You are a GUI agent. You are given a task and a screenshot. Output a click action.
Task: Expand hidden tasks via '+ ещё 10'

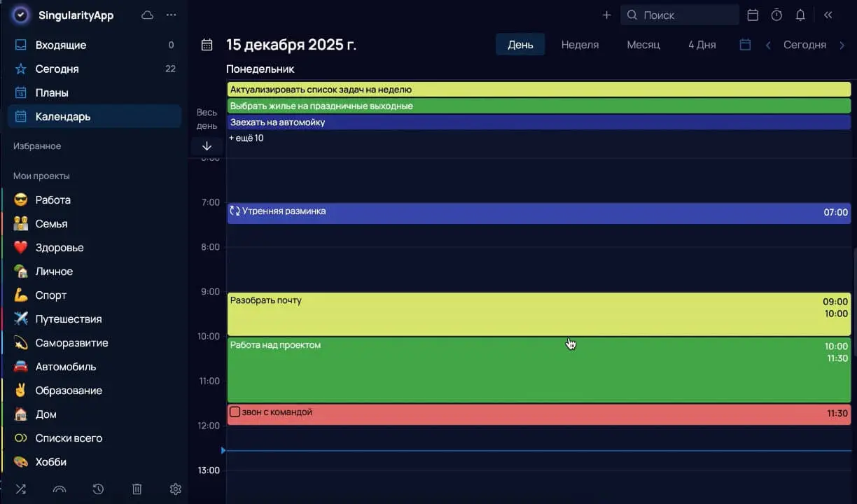click(x=246, y=138)
